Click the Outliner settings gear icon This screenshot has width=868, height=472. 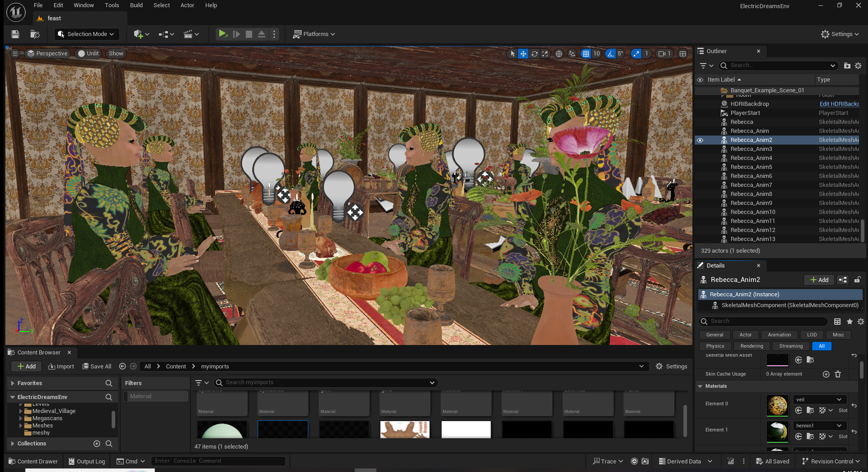click(858, 65)
